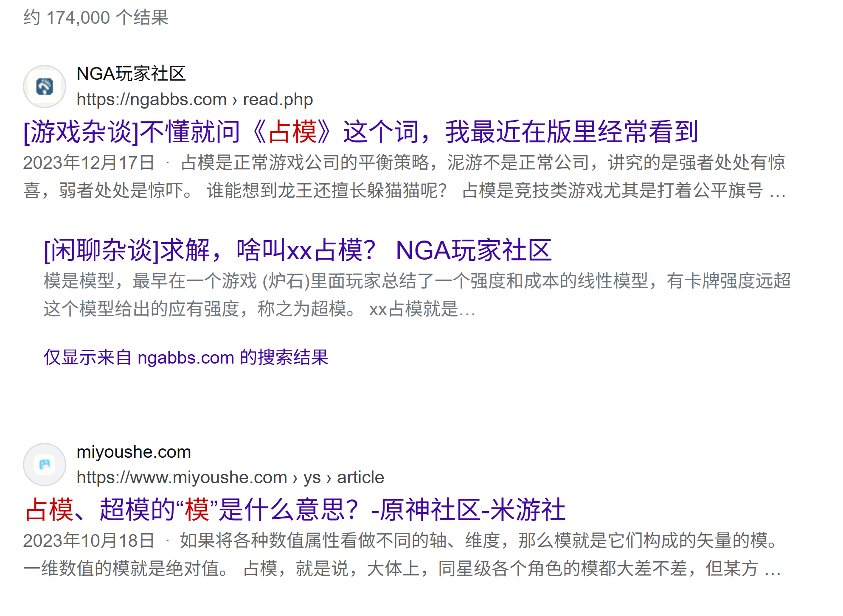Click snippet text 模是模型，最早在一个游戏
Image resolution: width=843 pixels, height=616 pixels.
[x=150, y=281]
